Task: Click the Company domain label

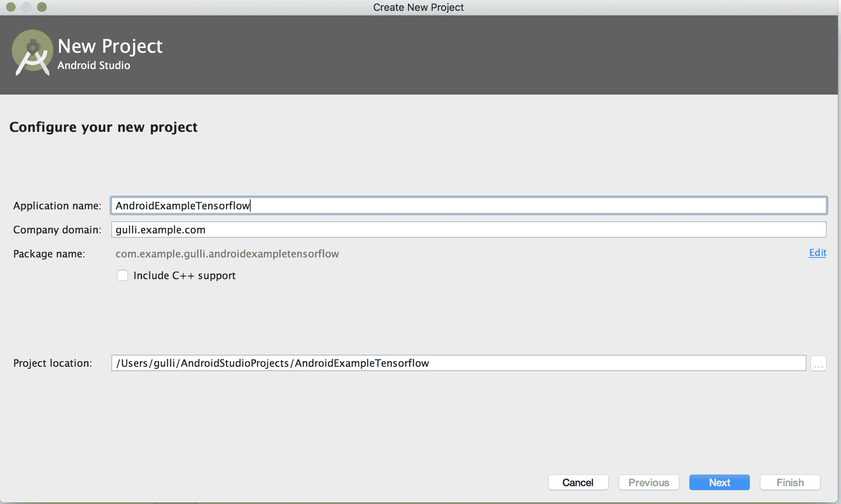Action: (57, 230)
